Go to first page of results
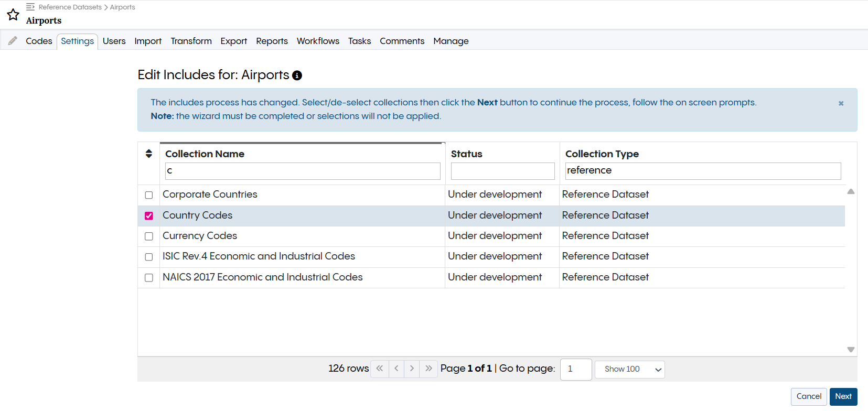The image size is (868, 411). [380, 369]
